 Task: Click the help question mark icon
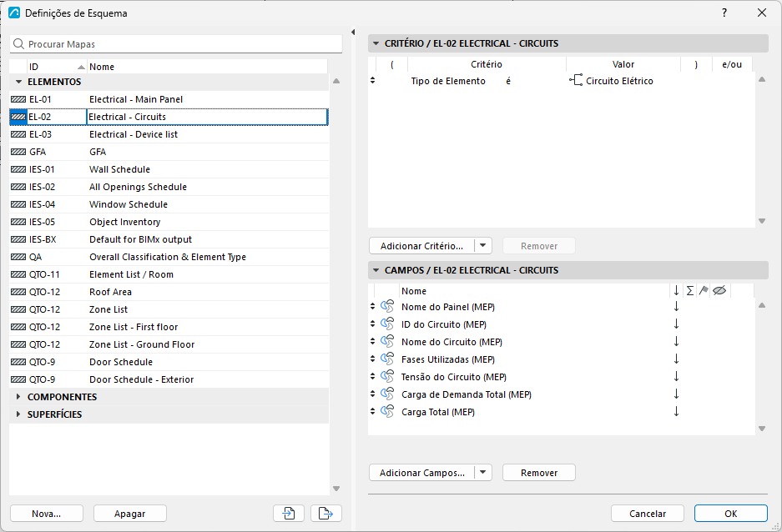click(724, 13)
